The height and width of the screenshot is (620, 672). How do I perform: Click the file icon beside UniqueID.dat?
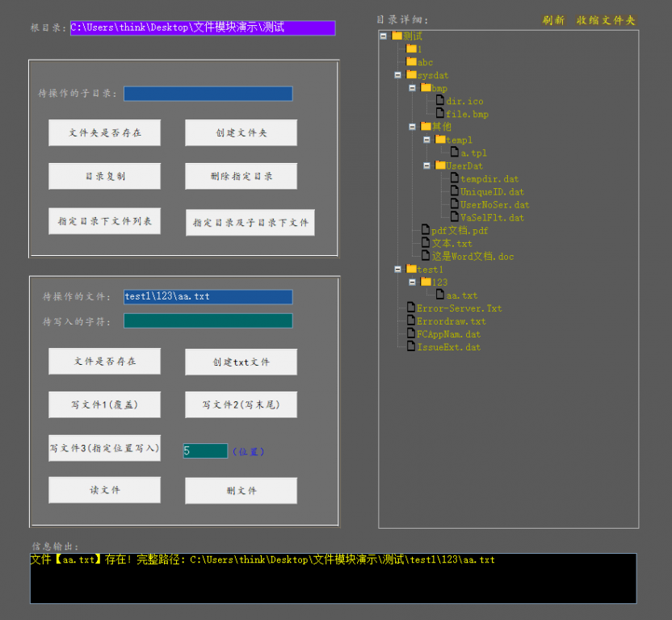click(x=455, y=191)
